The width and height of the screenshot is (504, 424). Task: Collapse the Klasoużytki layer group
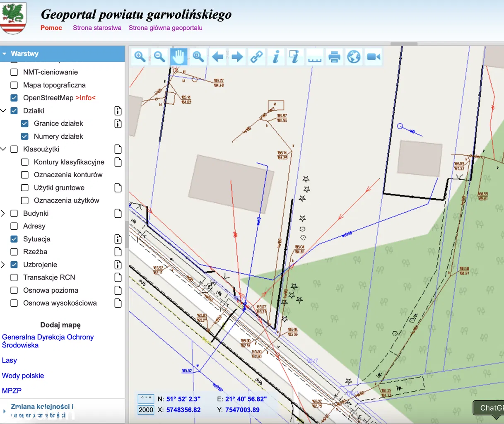coord(3,149)
